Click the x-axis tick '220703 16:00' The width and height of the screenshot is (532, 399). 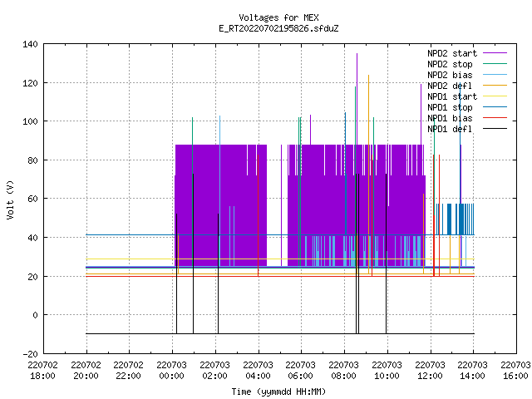[x=515, y=371]
